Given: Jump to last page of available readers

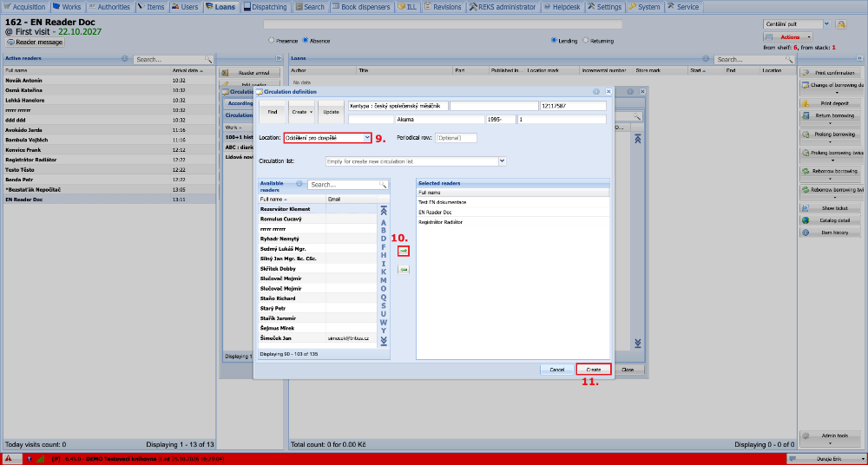Looking at the screenshot, I should tap(385, 340).
